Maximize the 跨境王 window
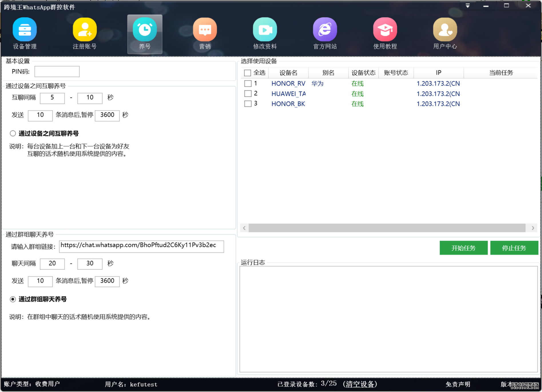542x392 pixels. click(x=507, y=6)
